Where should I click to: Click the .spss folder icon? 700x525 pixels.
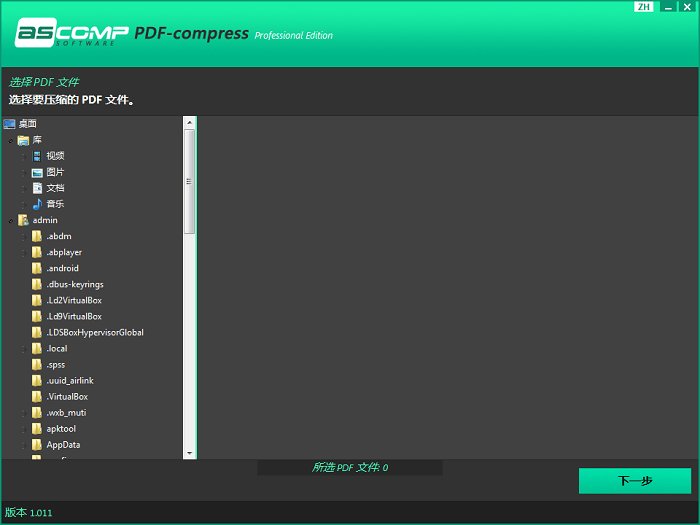[x=37, y=365]
